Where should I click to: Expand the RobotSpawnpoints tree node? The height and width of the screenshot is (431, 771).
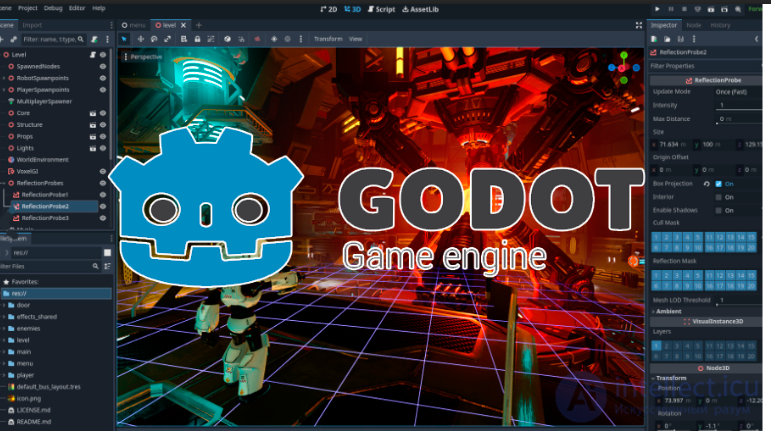click(x=4, y=78)
